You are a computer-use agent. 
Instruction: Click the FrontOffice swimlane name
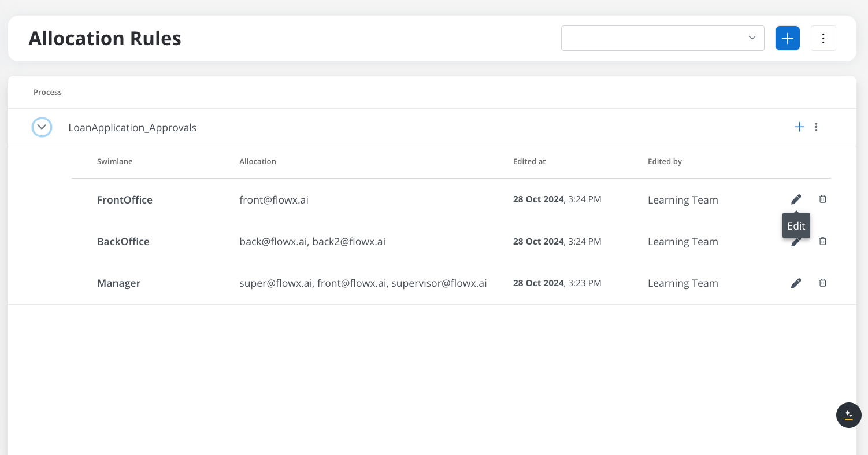click(x=125, y=200)
